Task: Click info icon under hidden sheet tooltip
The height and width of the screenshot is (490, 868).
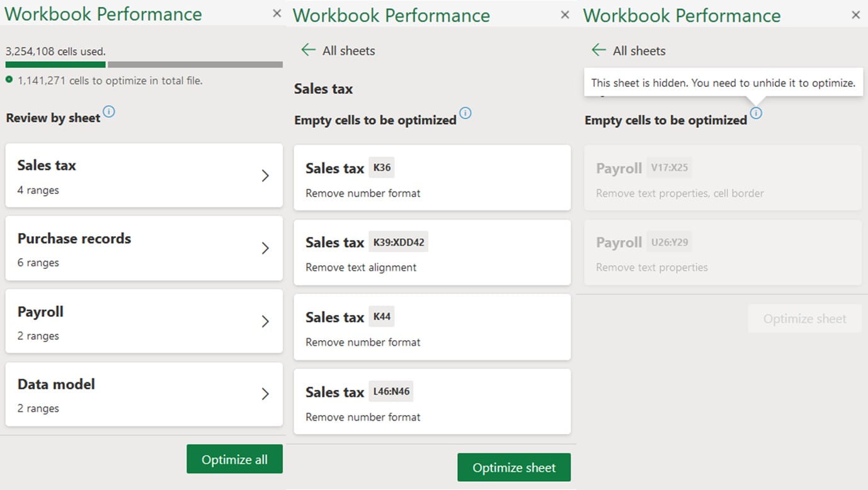Action: 756,113
